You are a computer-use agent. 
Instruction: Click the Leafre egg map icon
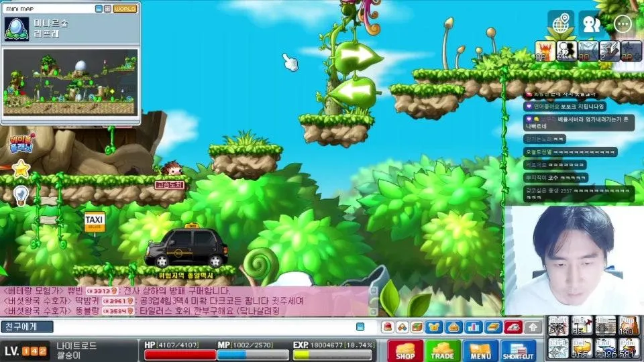[16, 28]
